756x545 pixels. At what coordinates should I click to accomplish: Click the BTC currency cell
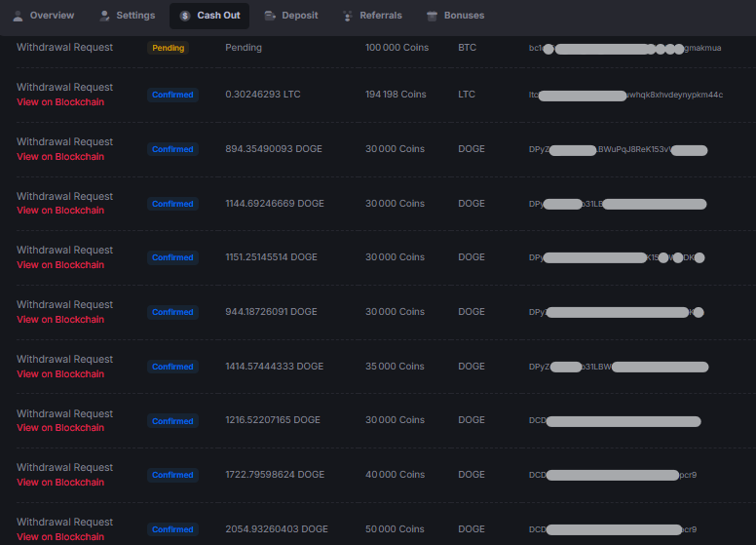468,47
